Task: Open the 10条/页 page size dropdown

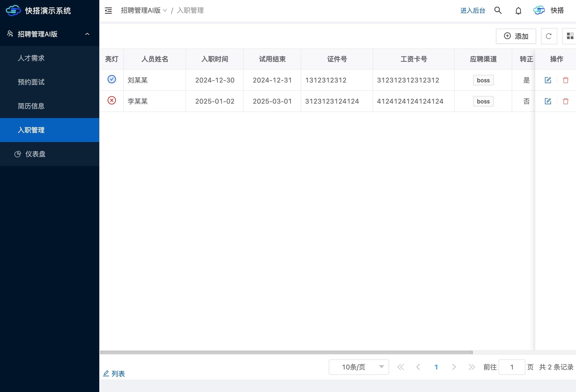Action: coord(359,367)
